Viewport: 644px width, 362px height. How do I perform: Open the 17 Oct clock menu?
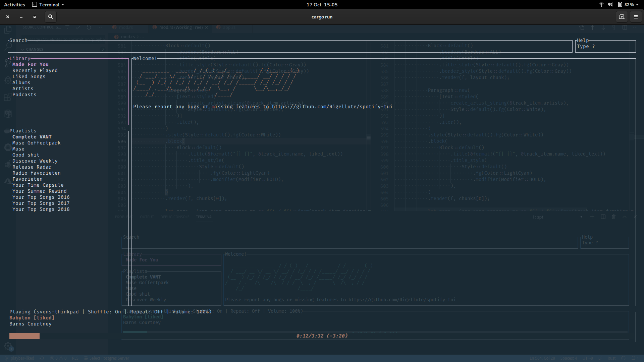pyautogui.click(x=322, y=5)
